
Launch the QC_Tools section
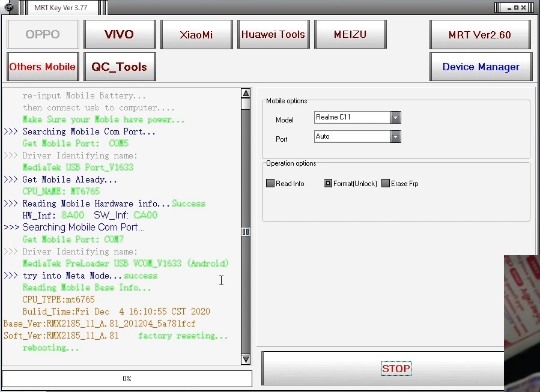click(x=120, y=67)
